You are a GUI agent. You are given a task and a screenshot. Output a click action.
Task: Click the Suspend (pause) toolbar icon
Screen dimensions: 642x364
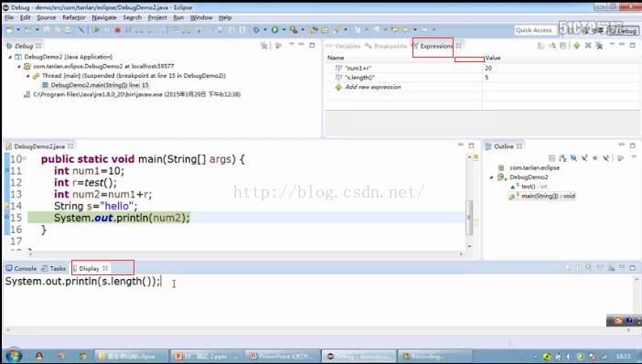click(x=107, y=30)
